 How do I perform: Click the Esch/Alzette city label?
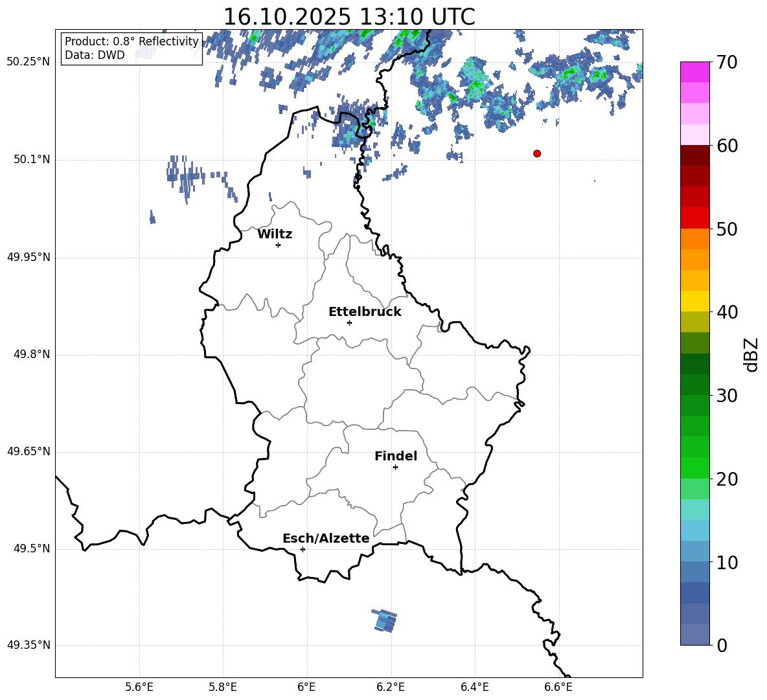point(326,539)
